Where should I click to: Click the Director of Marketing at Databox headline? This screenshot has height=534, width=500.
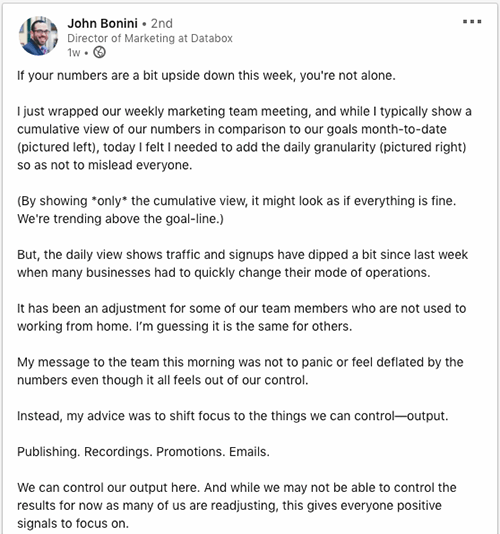tap(150, 38)
